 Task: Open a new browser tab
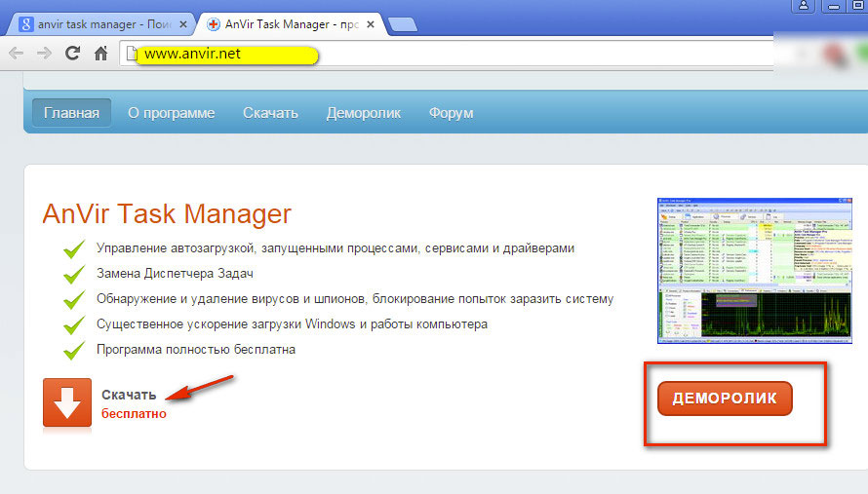403,23
